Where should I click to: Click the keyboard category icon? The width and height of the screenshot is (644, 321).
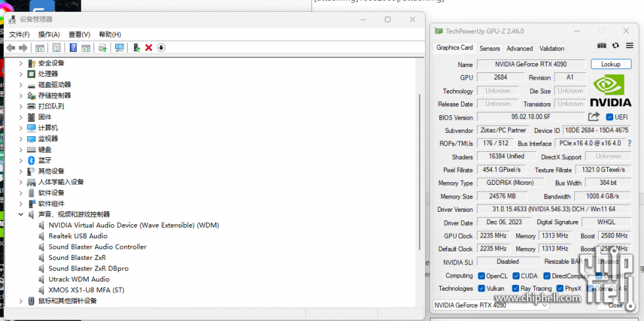pyautogui.click(x=31, y=149)
